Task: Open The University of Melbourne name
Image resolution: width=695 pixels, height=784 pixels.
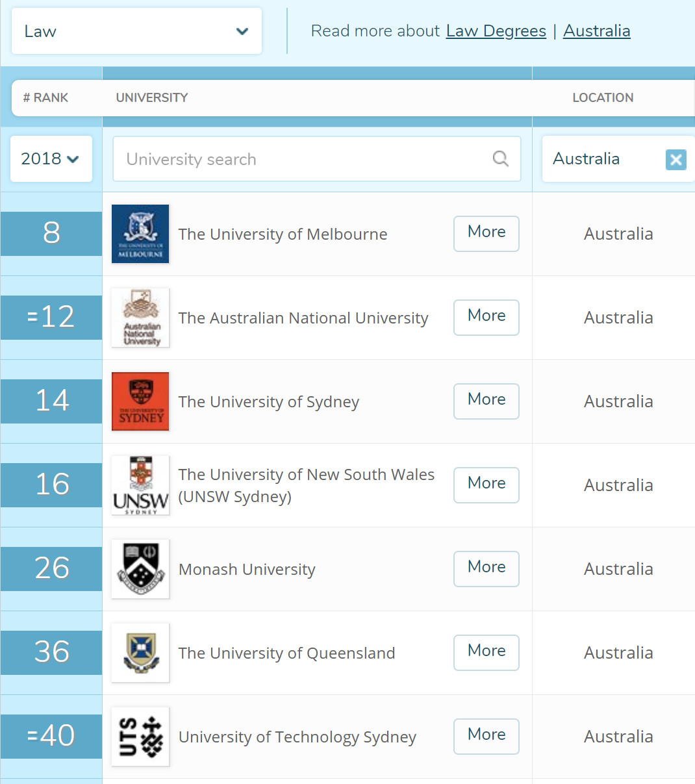Action: point(283,234)
